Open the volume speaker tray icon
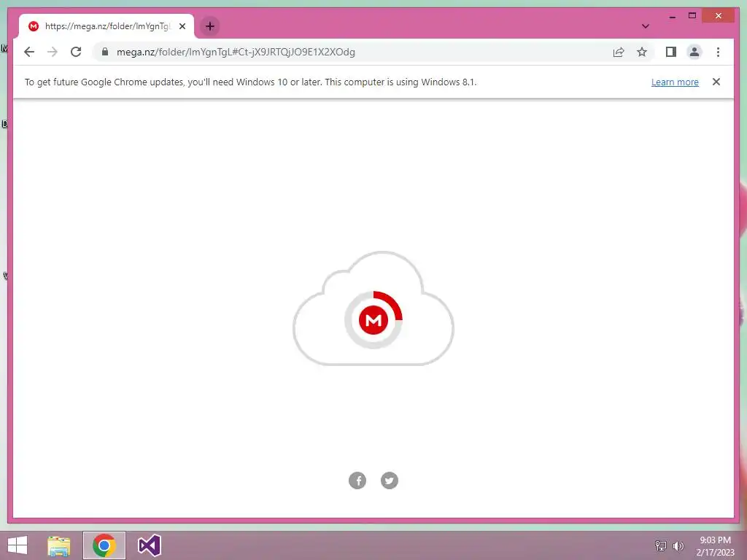Screen dimensions: 747x560 click(x=678, y=545)
